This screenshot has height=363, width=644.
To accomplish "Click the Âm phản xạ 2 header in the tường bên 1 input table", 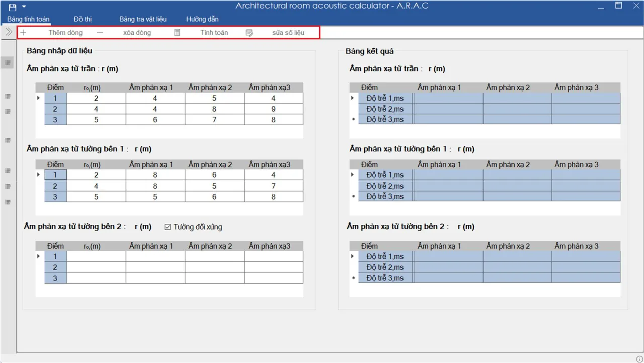I will (210, 164).
